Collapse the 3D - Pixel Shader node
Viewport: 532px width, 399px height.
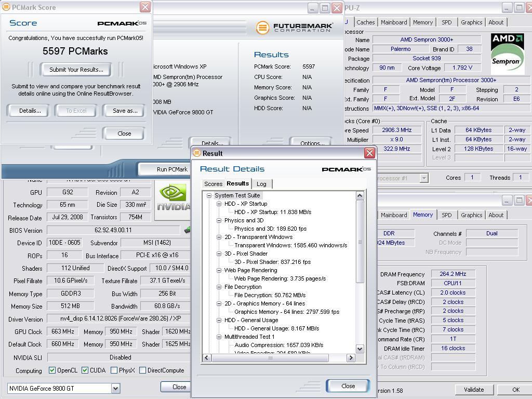point(219,254)
